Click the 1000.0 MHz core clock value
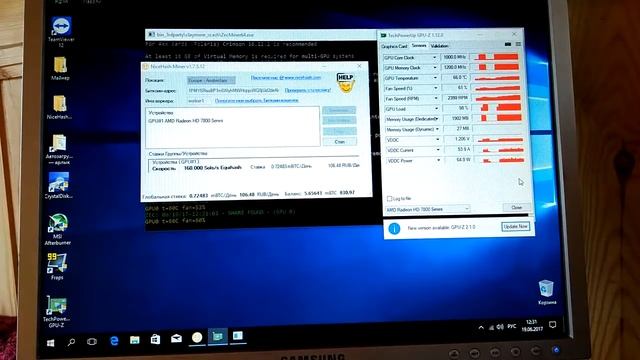 [x=454, y=57]
